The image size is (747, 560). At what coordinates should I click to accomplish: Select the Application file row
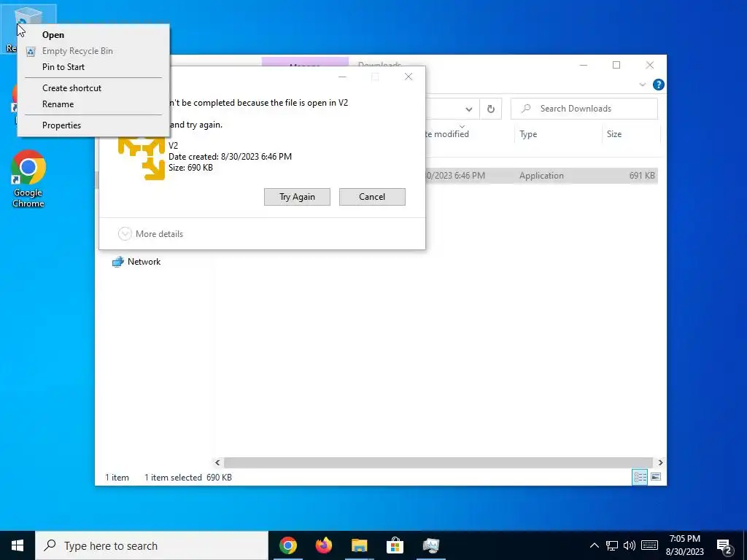[x=541, y=176]
